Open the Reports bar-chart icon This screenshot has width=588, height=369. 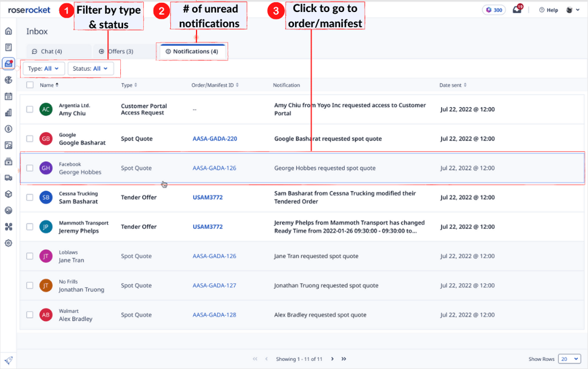coord(8,112)
